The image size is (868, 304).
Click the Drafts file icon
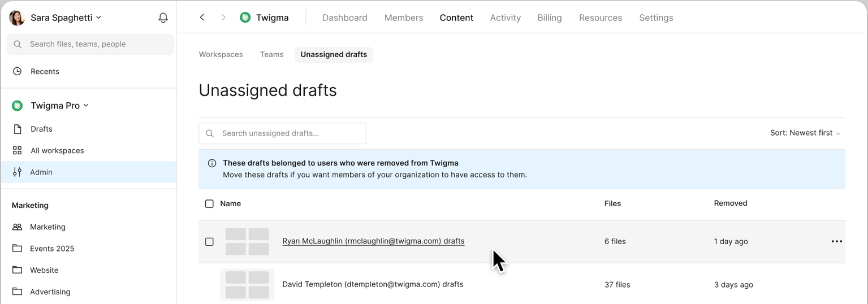coord(18,129)
